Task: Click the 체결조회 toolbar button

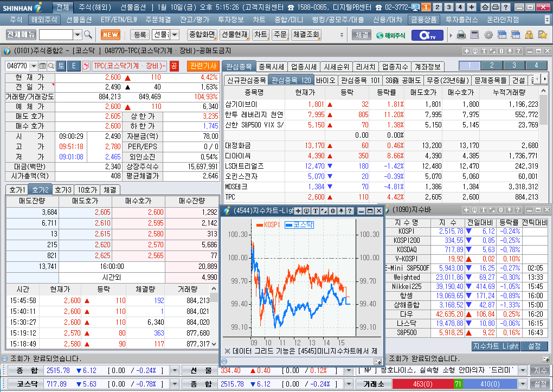Action: tap(306, 35)
